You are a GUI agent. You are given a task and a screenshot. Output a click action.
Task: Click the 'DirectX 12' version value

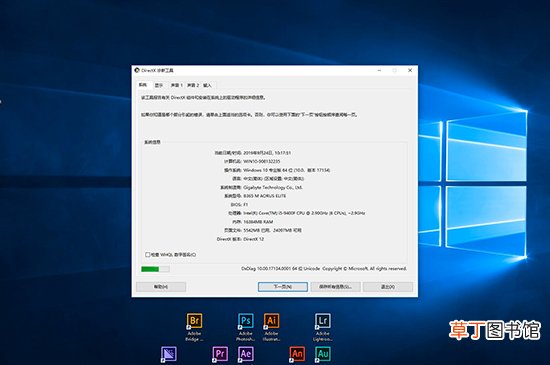253,239
